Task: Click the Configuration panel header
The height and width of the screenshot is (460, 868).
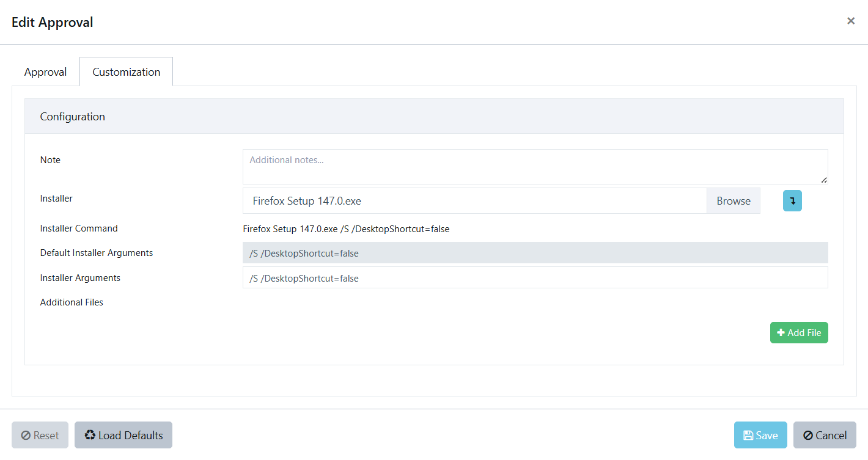Action: click(434, 117)
